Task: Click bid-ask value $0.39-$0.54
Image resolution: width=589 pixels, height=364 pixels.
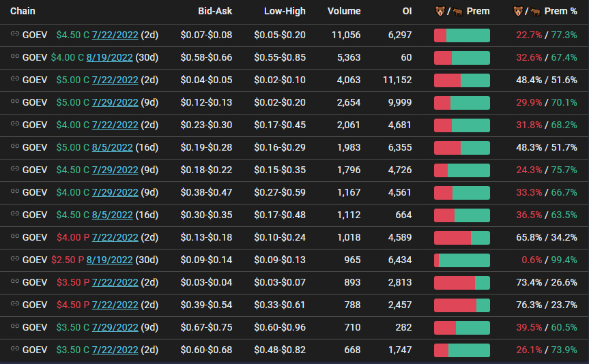Action: [206, 305]
